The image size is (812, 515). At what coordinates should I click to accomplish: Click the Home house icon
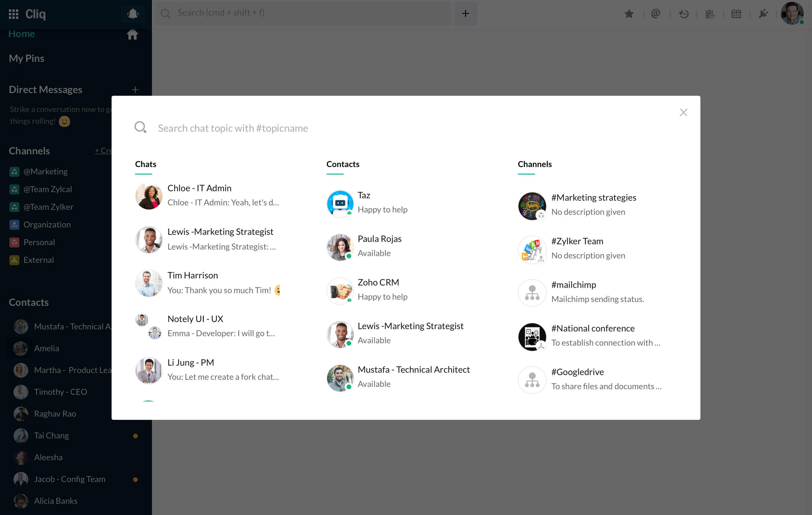click(132, 34)
